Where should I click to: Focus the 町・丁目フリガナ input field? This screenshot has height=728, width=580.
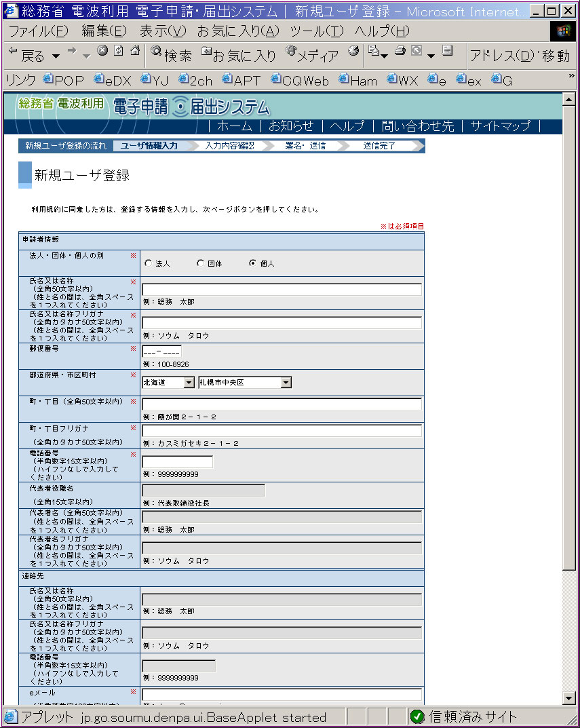point(282,430)
